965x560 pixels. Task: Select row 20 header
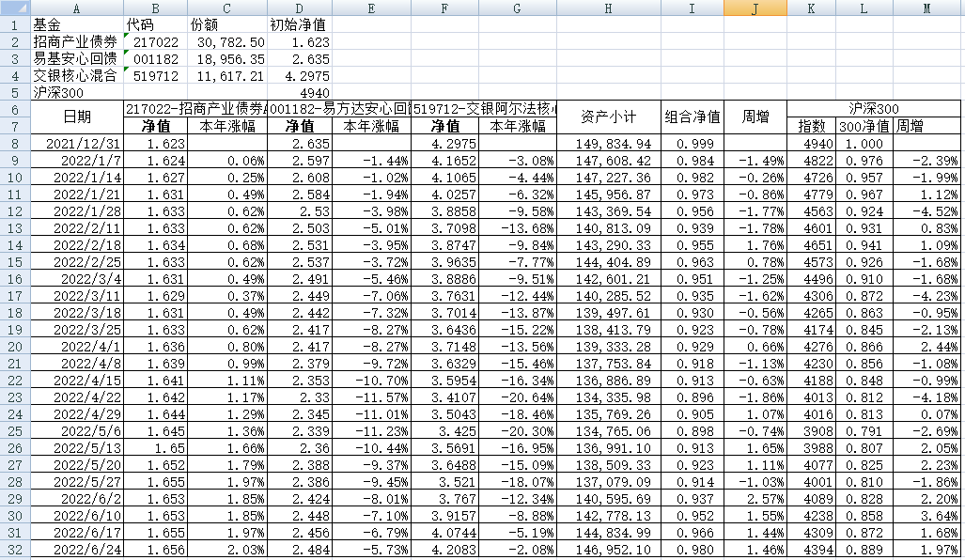coord(15,347)
